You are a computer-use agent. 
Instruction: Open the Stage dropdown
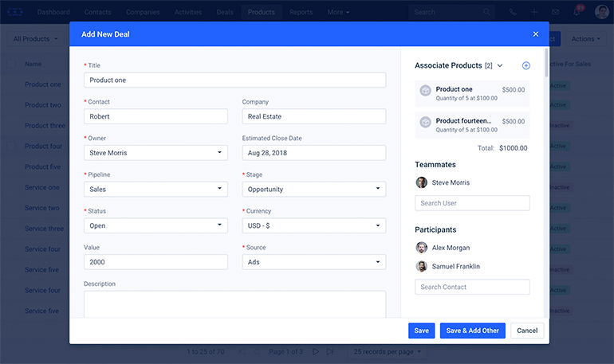click(x=314, y=190)
